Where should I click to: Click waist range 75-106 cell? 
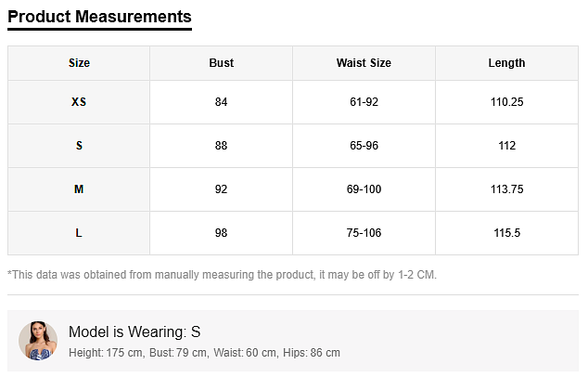(364, 233)
